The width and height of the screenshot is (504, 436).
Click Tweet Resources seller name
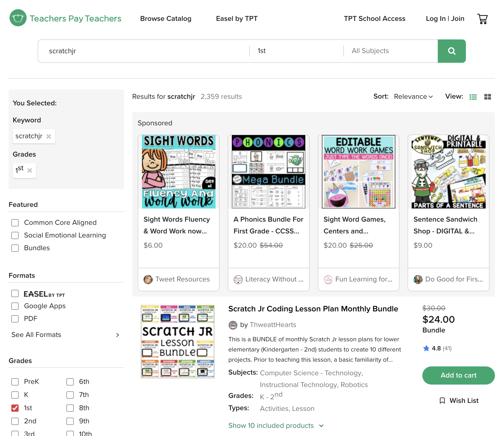tap(182, 279)
